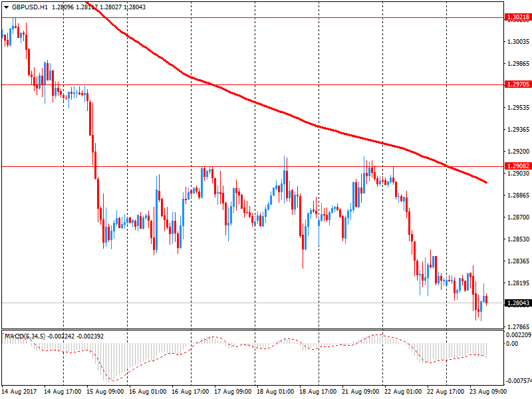532x399 pixels.
Task: Click price scale value 1.29365
Action: coord(518,130)
